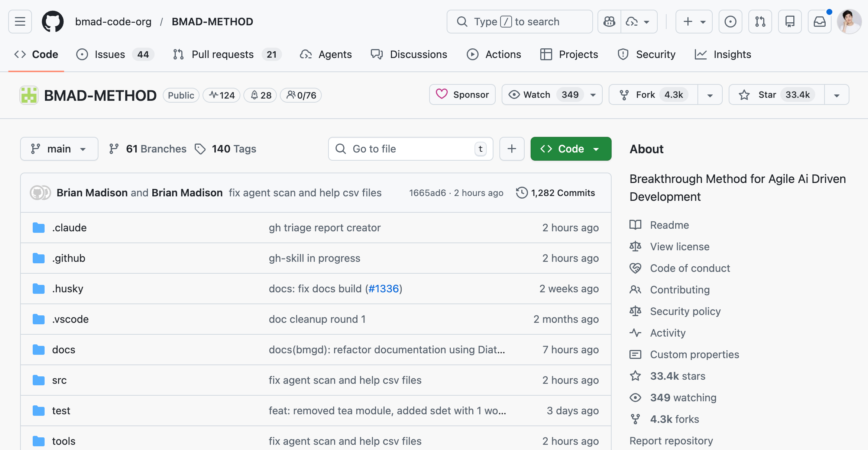Switch to the Pull requests tab
Image resolution: width=868 pixels, height=450 pixels.
click(222, 54)
